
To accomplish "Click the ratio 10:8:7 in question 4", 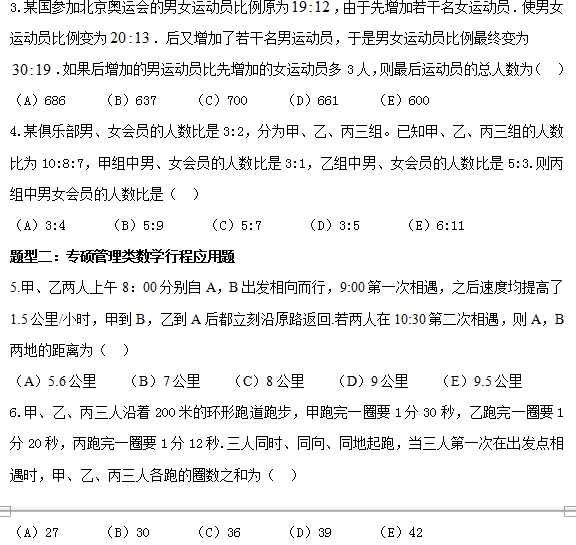I will [x=63, y=163].
